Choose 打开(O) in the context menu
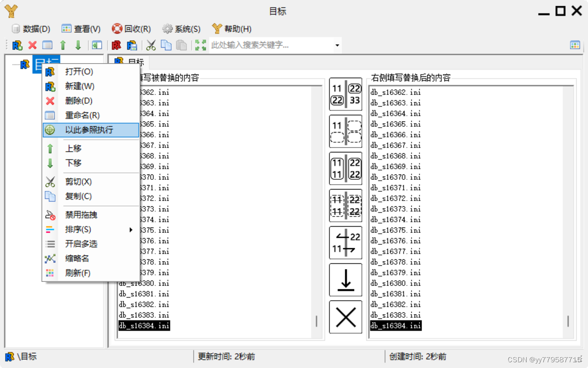 click(x=91, y=72)
